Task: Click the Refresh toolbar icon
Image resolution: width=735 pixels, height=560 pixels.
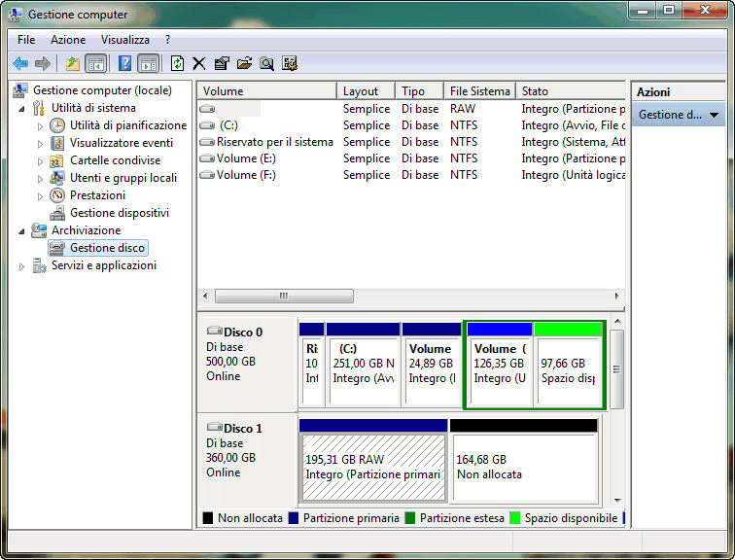Action: click(x=177, y=63)
